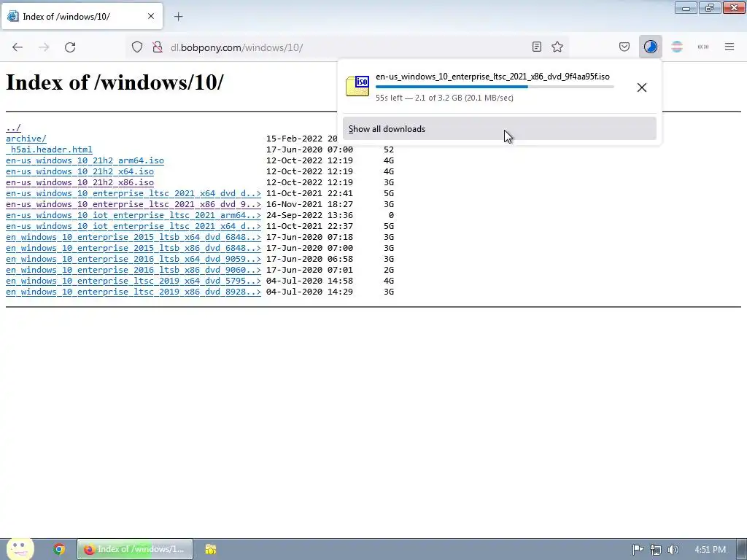
Task: Open tracking protection shield icon
Action: [137, 47]
